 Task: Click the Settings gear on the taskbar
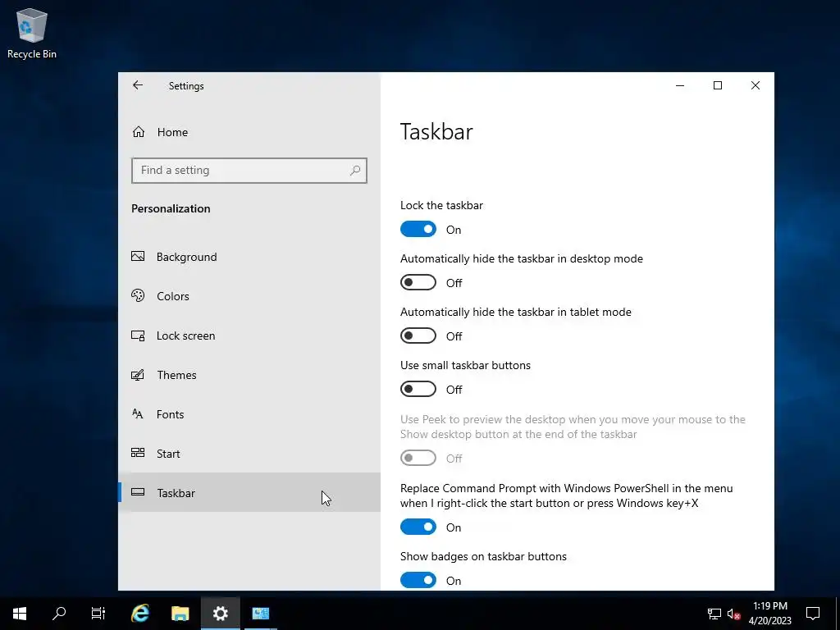[x=220, y=614]
